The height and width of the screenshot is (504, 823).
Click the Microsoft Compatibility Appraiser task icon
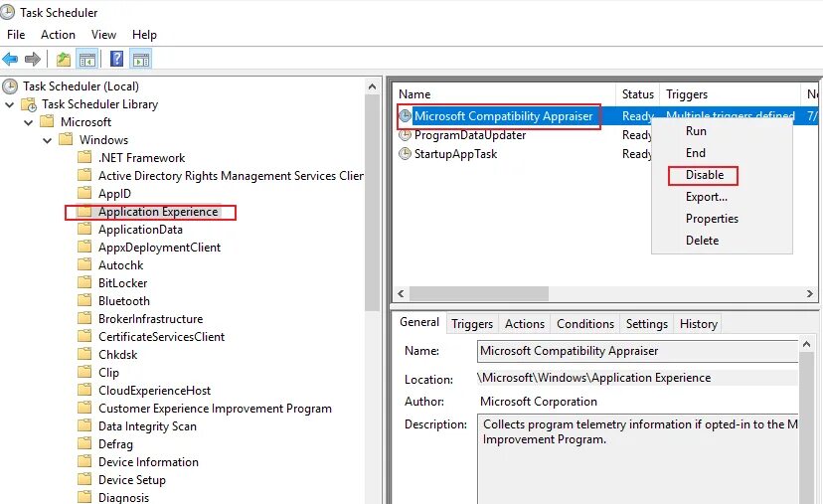[x=406, y=116]
